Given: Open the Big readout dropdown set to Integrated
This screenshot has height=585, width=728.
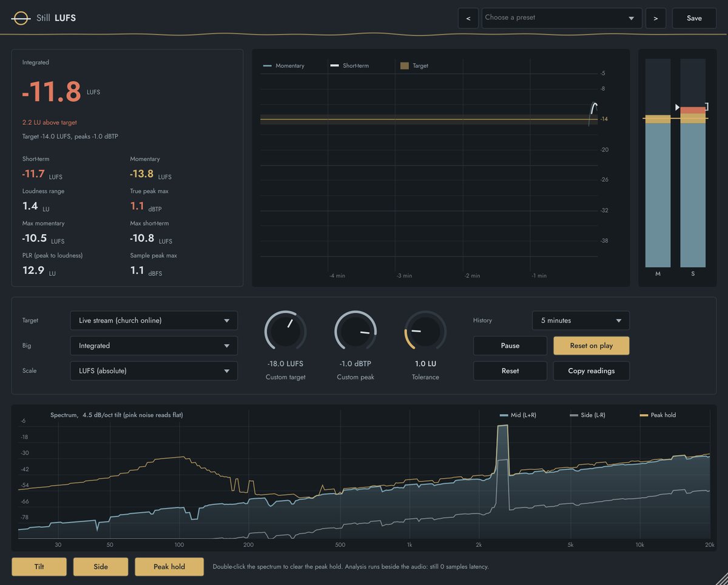Looking at the screenshot, I should pos(154,346).
